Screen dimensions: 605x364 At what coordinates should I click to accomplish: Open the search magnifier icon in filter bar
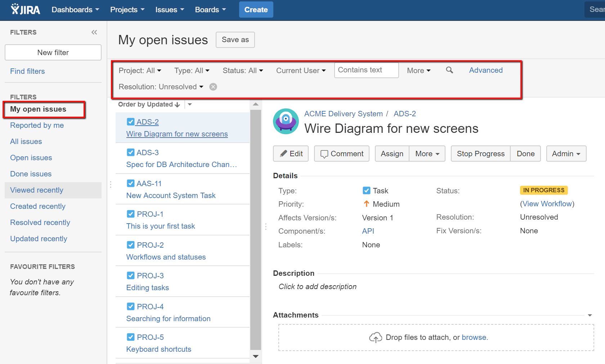[x=449, y=70]
